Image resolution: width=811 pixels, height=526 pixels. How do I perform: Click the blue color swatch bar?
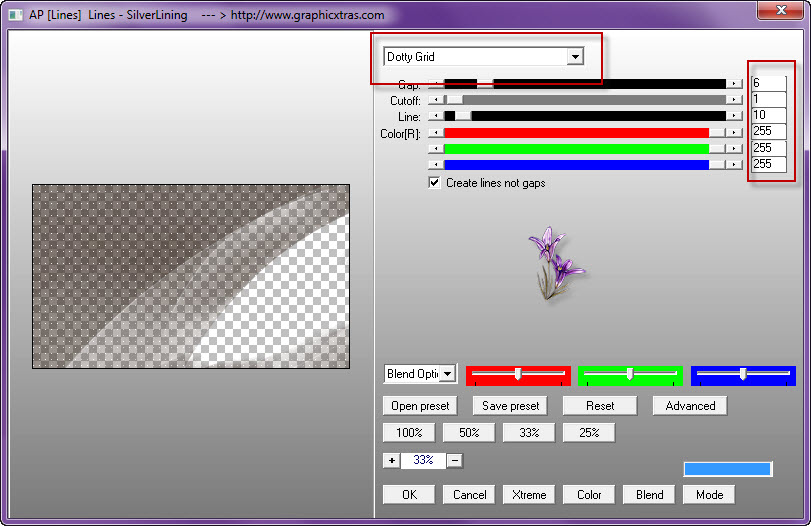727,469
